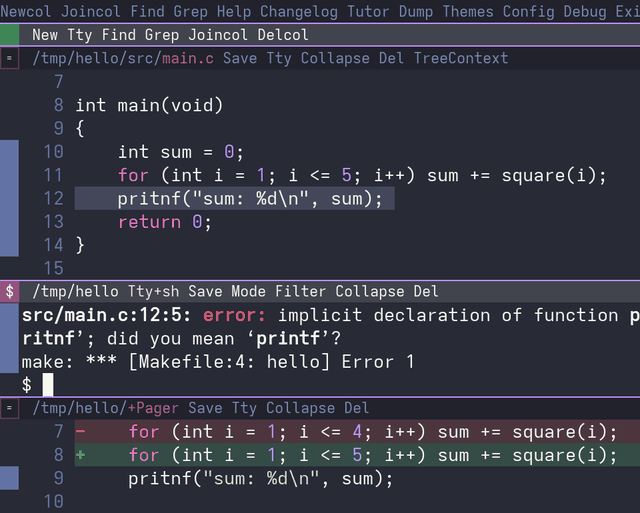
Task: Click Delcol in the column tag
Action: point(283,35)
